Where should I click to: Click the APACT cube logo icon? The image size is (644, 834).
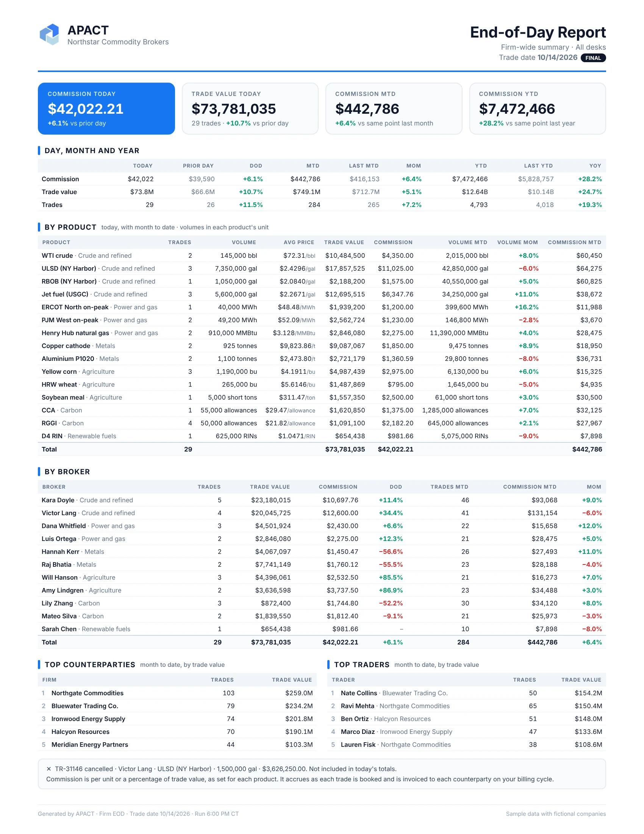pyautogui.click(x=50, y=34)
